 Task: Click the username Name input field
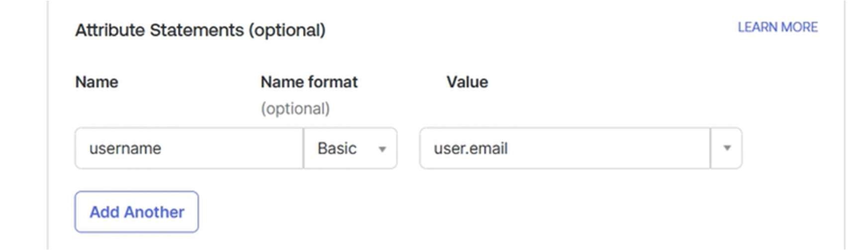[189, 148]
